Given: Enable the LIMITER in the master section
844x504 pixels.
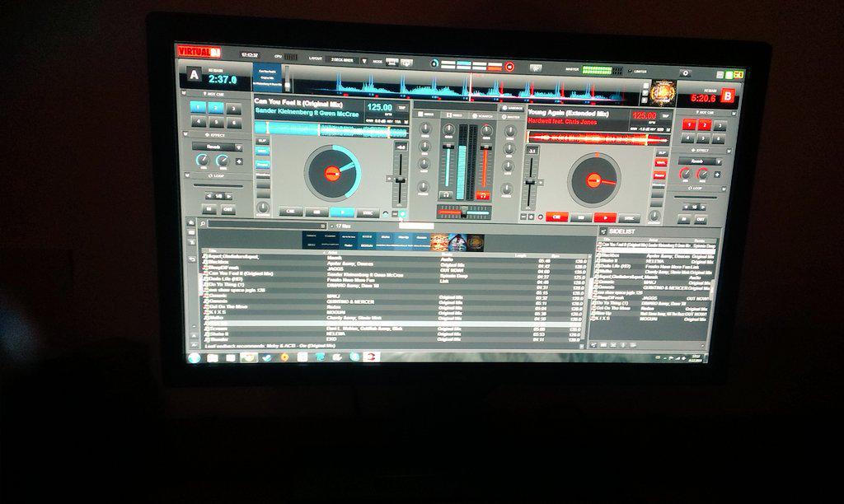Looking at the screenshot, I should pyautogui.click(x=640, y=70).
